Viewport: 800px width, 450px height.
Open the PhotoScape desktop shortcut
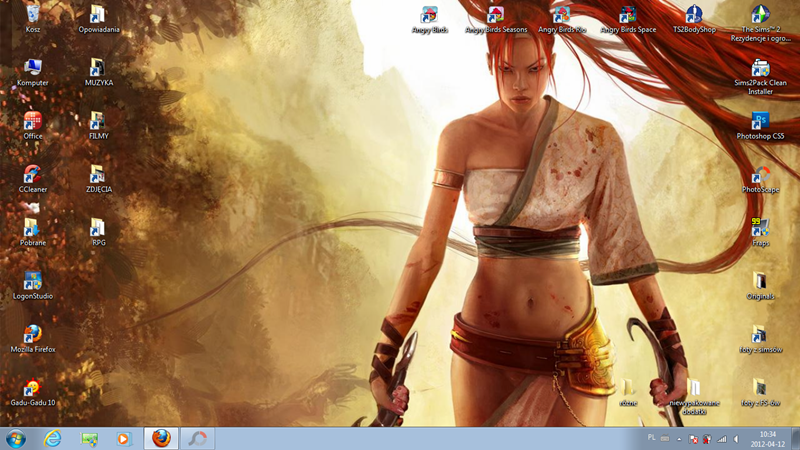tap(760, 179)
